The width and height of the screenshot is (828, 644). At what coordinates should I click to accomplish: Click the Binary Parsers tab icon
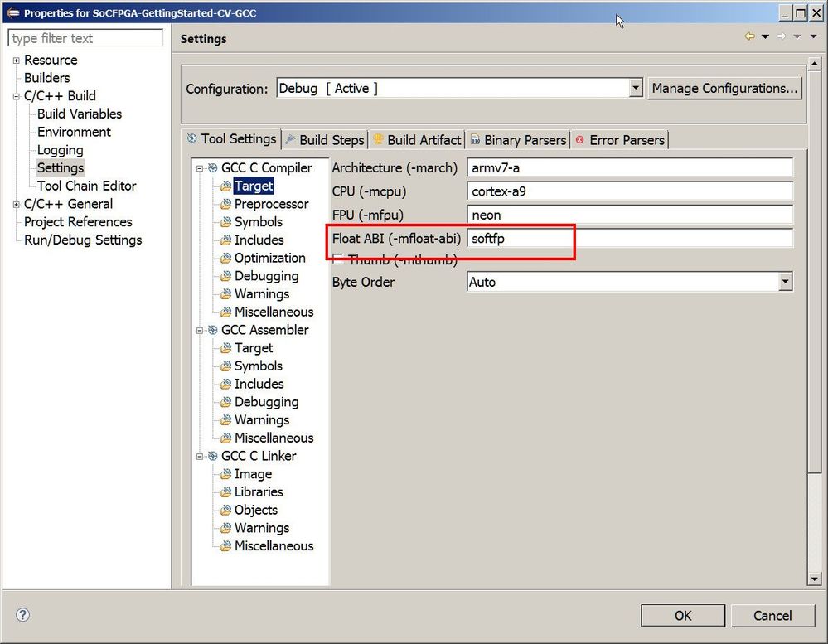475,139
